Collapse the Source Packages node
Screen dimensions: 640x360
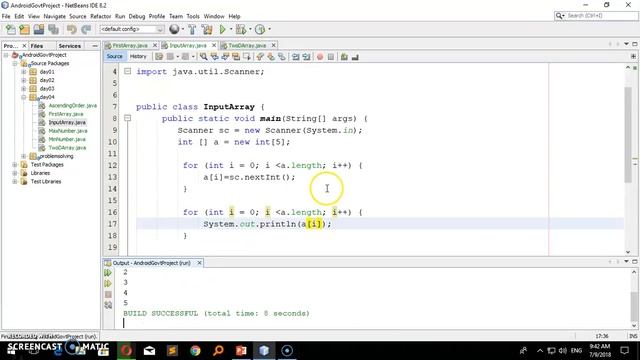pos(15,63)
